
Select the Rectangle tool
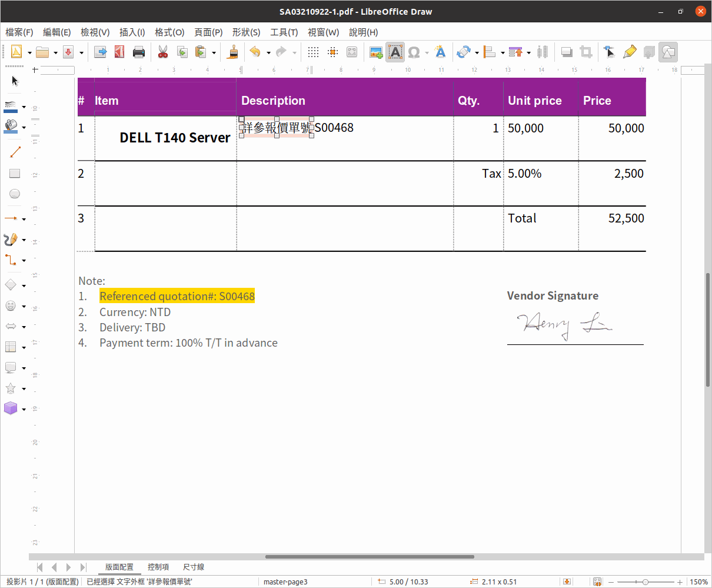(15, 173)
